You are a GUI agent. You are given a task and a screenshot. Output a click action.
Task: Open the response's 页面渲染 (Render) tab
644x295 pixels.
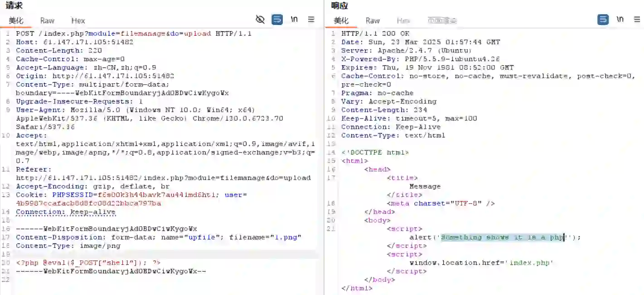pyautogui.click(x=442, y=20)
